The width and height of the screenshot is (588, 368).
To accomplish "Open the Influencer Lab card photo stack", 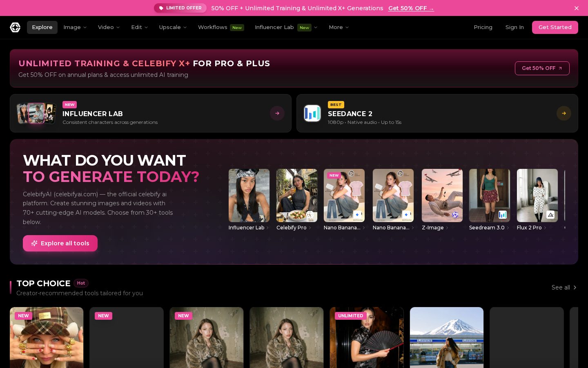I will click(36, 113).
